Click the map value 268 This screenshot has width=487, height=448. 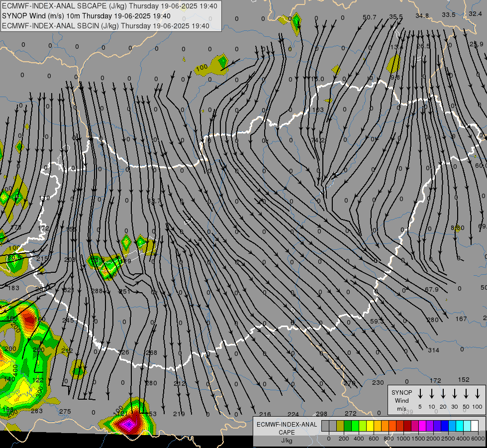click(x=152, y=353)
